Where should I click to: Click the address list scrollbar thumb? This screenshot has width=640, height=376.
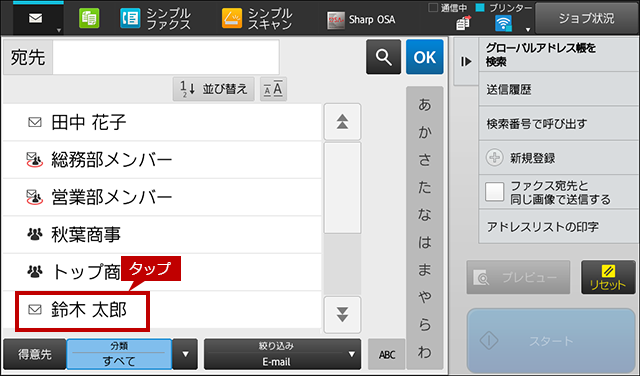[342, 188]
